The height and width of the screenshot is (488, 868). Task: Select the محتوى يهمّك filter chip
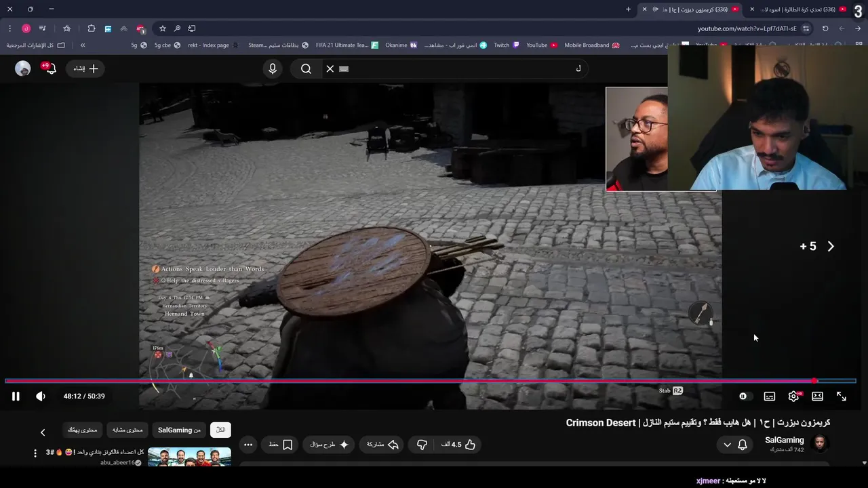click(82, 430)
